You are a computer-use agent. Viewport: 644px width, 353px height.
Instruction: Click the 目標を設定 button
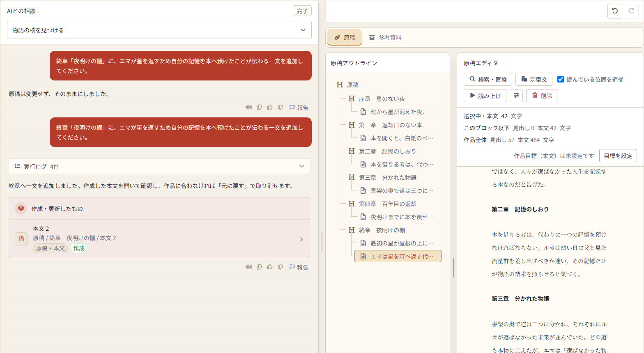618,156
